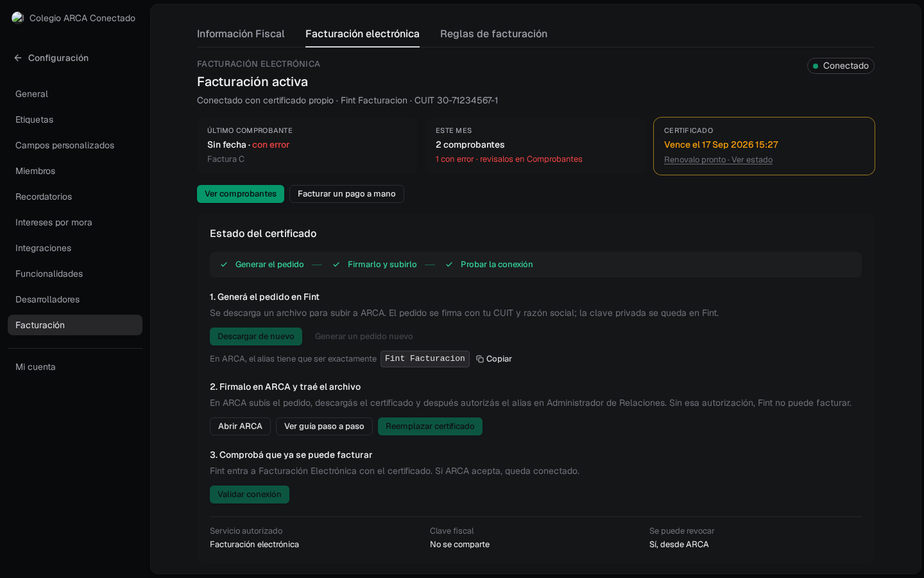This screenshot has width=924, height=578.
Task: Click the checkmark beside Firmarlo y subirlo
Action: (336, 265)
